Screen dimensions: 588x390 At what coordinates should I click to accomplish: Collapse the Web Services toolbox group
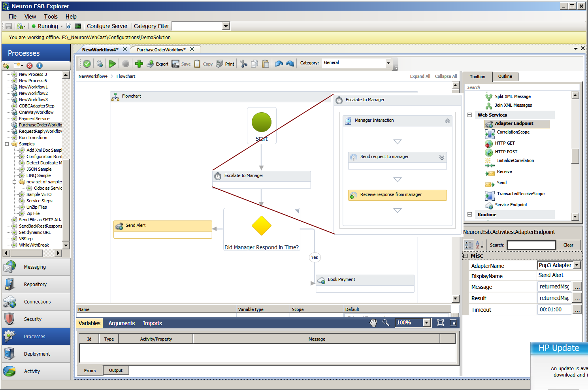pos(469,115)
